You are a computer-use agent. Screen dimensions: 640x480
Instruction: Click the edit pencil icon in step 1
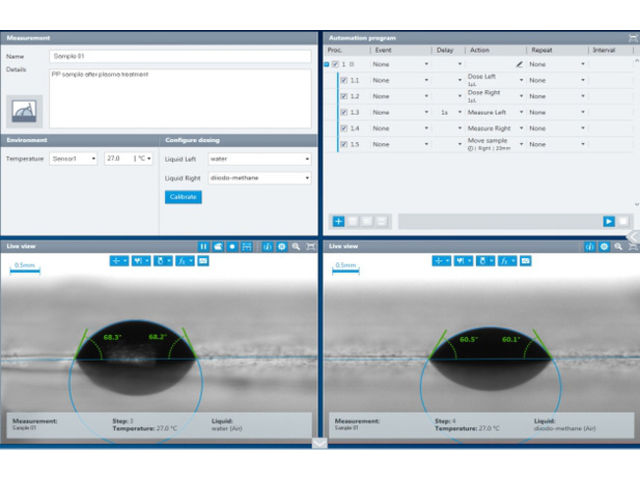[519, 64]
